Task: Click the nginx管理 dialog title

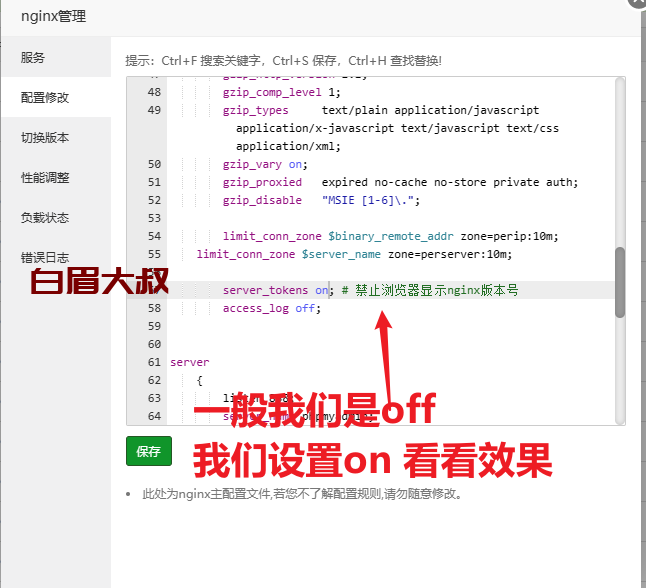Action: tap(54, 16)
